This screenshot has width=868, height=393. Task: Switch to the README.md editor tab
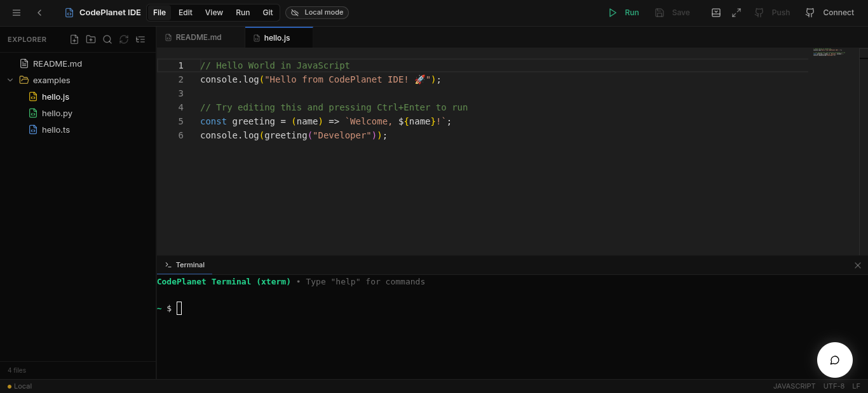click(x=201, y=37)
